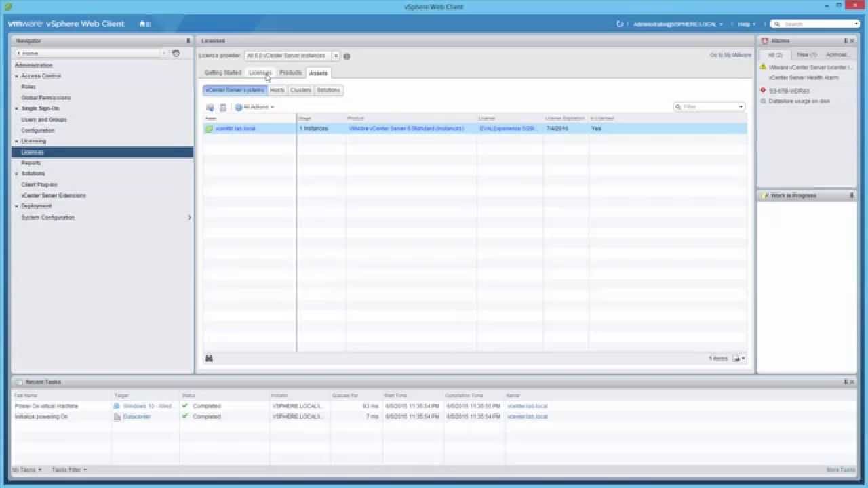Pin the Work In Progress panel

(852, 195)
